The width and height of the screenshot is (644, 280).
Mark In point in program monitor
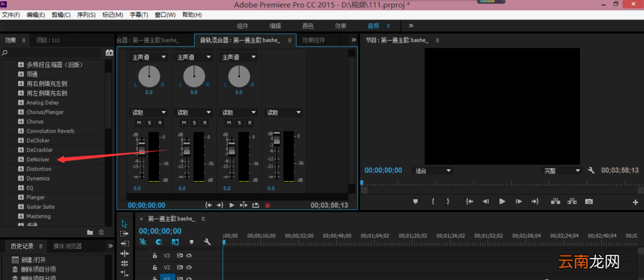(x=433, y=201)
